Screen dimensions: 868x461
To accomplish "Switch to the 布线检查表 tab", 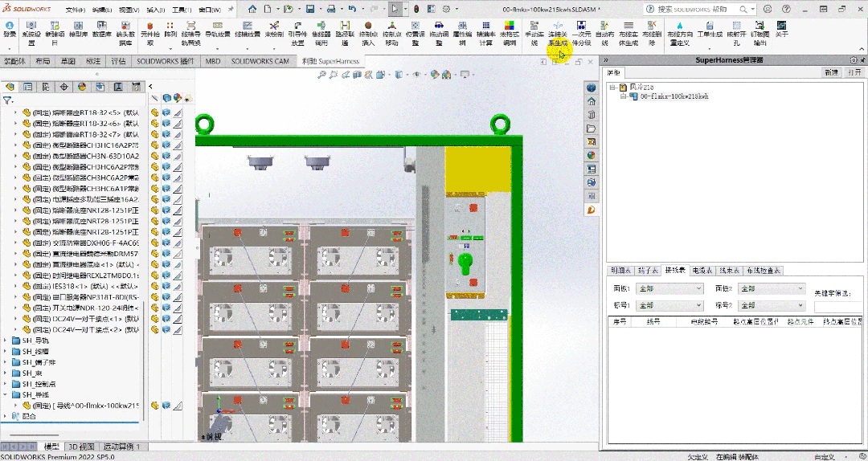I will pos(764,271).
